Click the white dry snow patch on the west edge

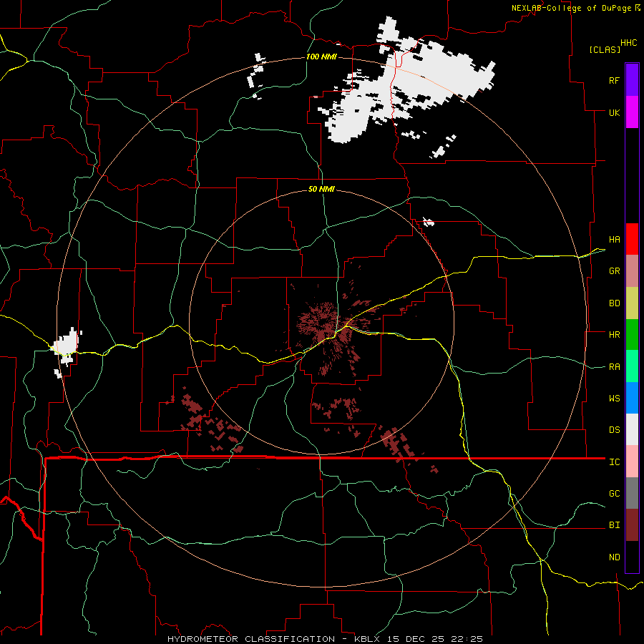pos(67,346)
